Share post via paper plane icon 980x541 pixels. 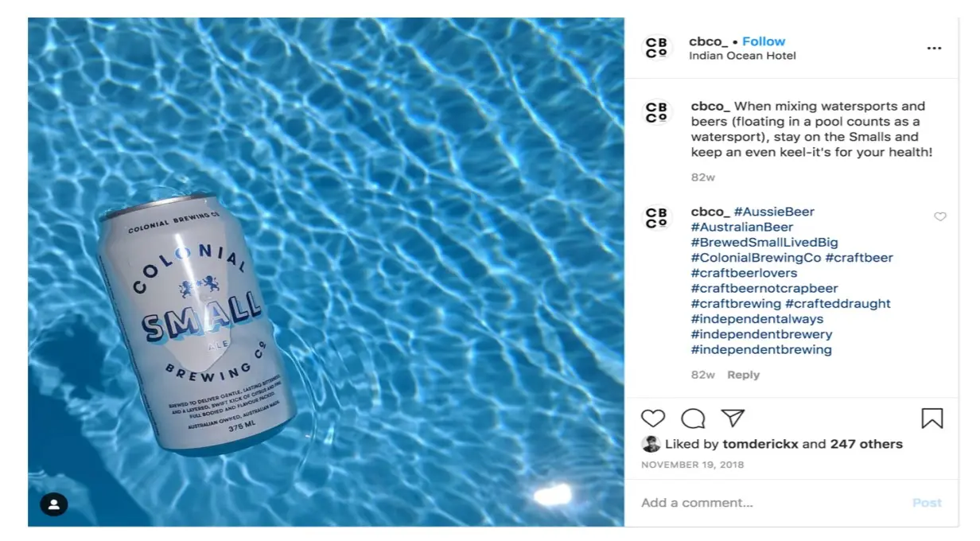(733, 418)
